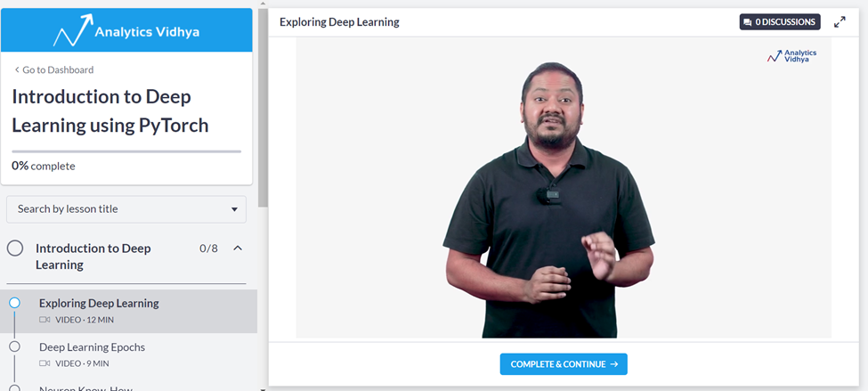Click video camera icon under Deep Learning Epochs
868x391 pixels.
point(45,363)
